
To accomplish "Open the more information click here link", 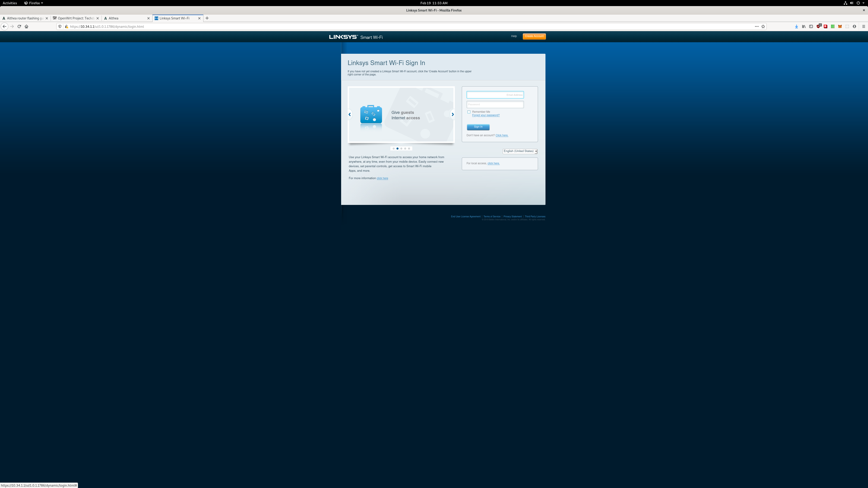I will [x=382, y=178].
